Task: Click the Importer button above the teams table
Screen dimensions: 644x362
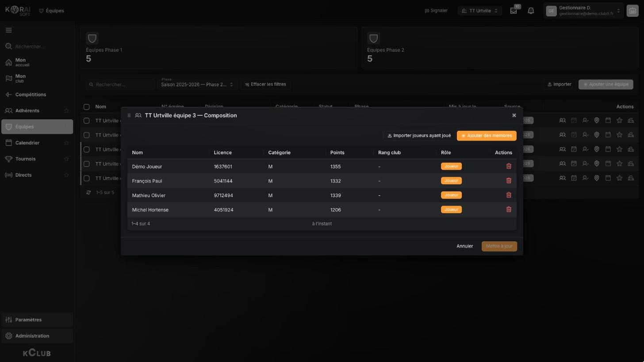Action: (560, 84)
